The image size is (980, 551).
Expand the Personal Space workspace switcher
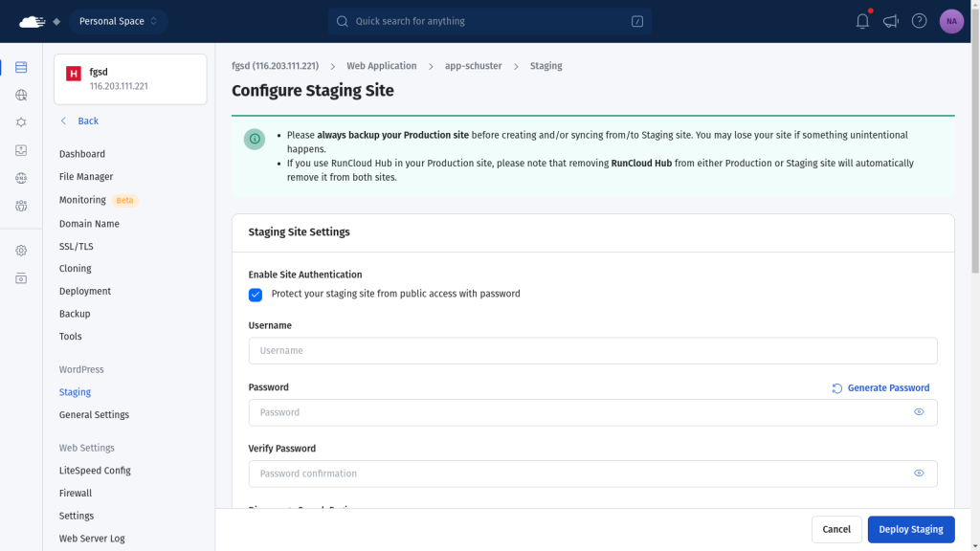click(118, 21)
